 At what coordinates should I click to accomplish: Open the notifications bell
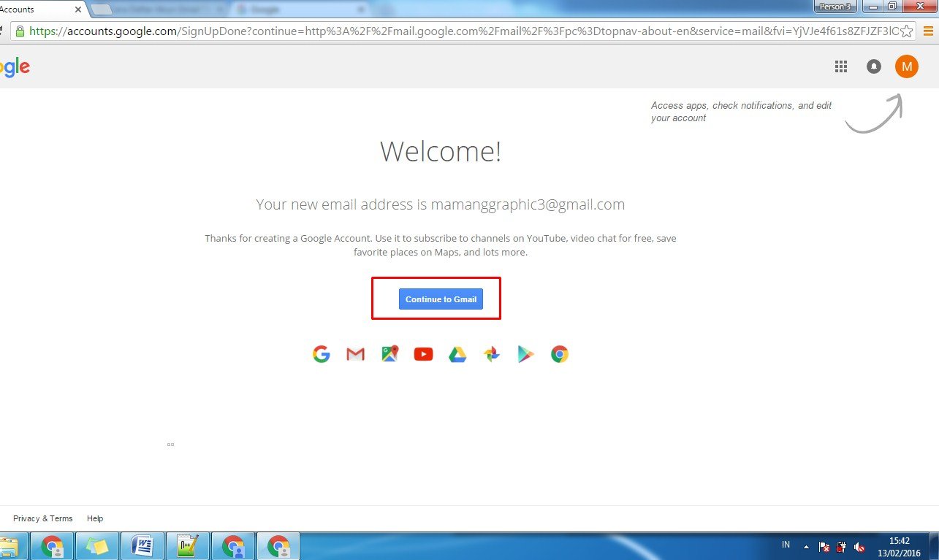(x=873, y=66)
